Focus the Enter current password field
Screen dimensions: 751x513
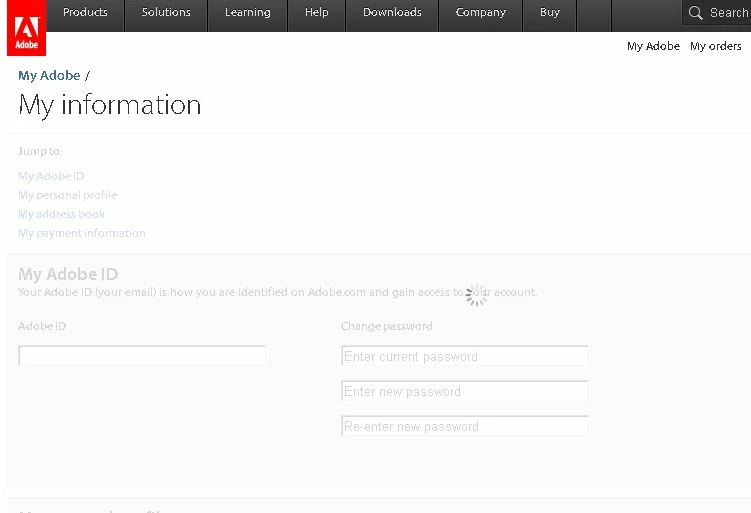coord(465,356)
